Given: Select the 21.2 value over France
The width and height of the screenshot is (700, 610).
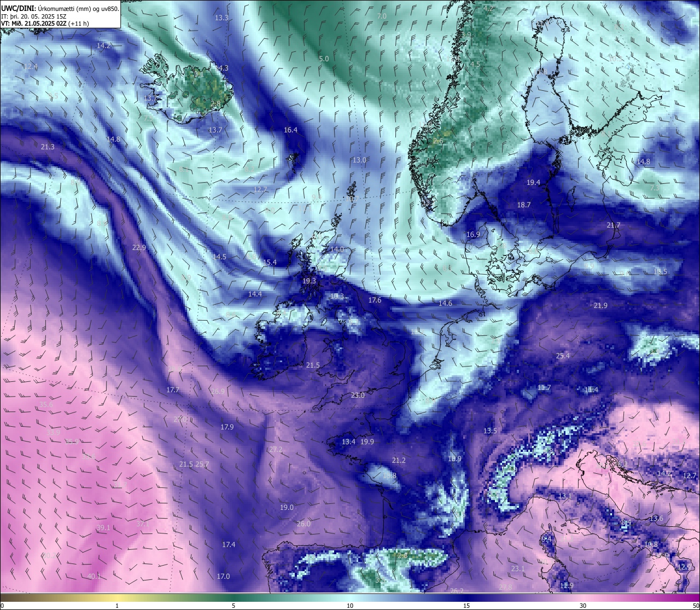Looking at the screenshot, I should 399,460.
